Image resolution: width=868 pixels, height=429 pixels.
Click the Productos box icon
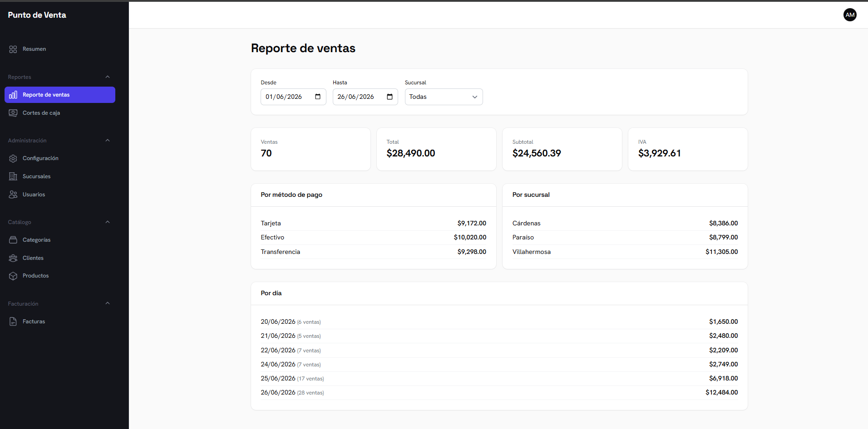click(x=13, y=276)
